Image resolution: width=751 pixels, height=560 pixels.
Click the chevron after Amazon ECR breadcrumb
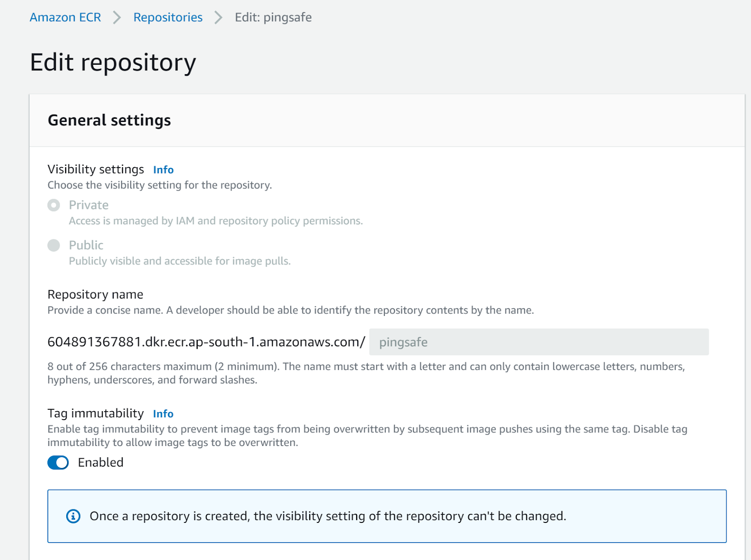point(117,17)
